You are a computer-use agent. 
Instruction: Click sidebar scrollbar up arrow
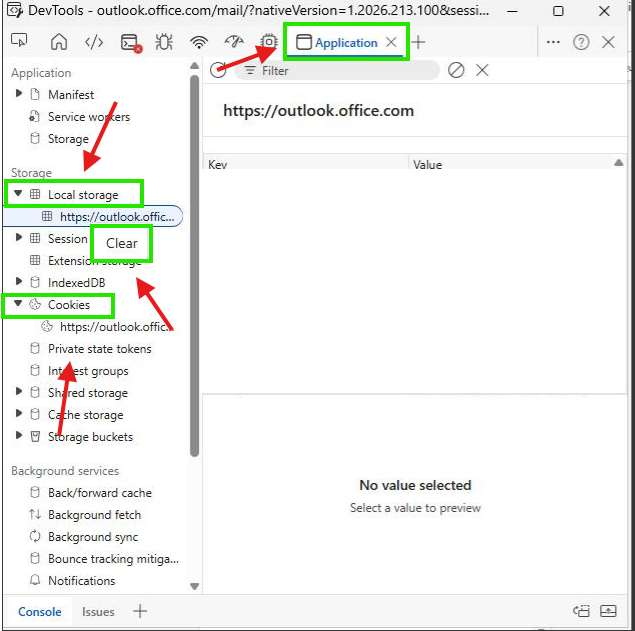(194, 66)
